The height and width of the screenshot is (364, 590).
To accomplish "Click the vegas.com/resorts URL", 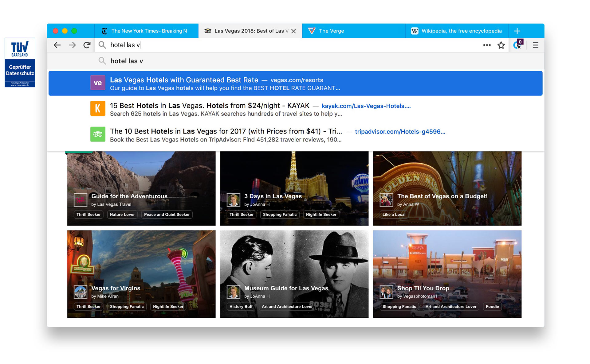I will tap(297, 80).
